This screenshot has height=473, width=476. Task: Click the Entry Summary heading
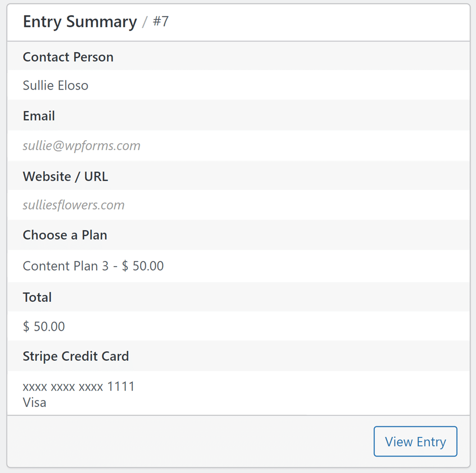80,22
